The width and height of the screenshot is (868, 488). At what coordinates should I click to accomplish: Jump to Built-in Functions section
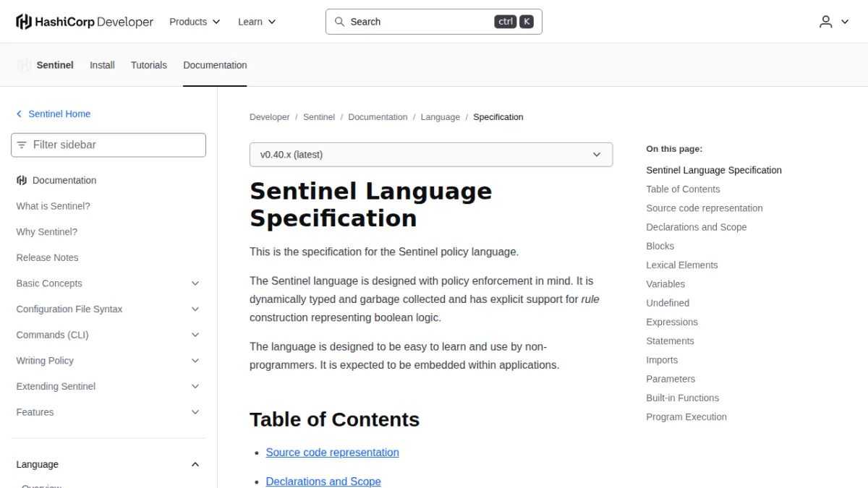pos(683,398)
